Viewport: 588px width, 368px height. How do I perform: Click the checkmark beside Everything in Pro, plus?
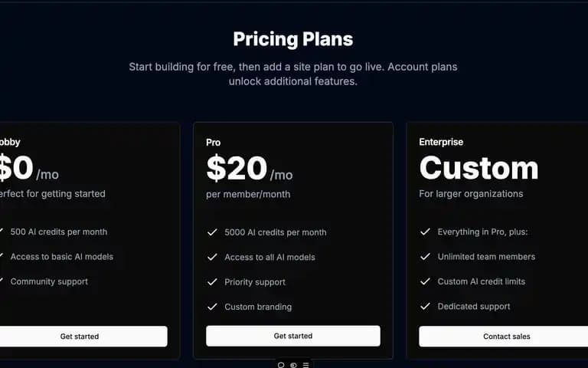425,232
